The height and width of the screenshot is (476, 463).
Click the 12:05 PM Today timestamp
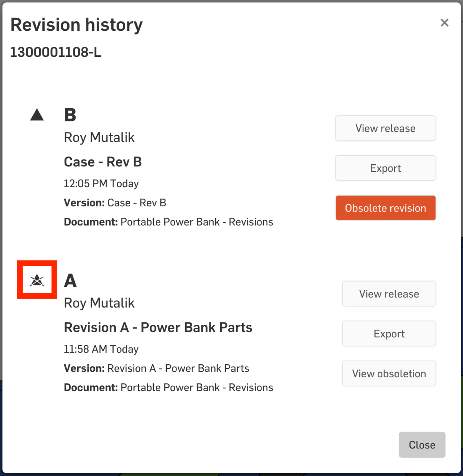click(x=101, y=183)
